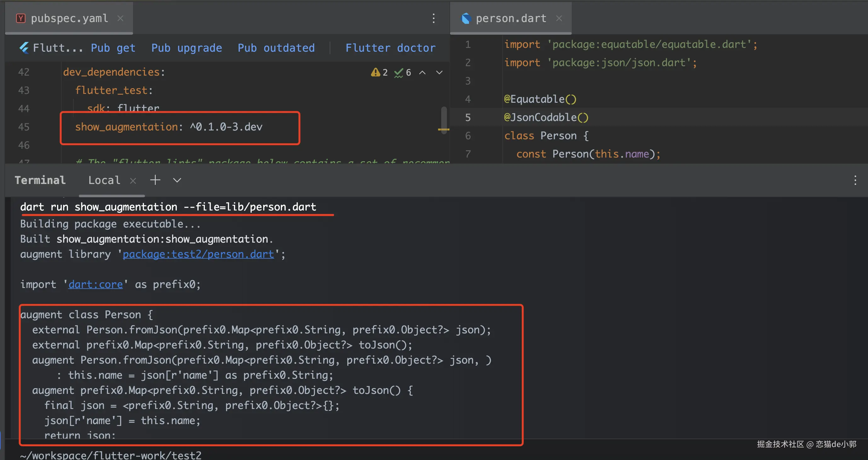Viewport: 868px width, 460px height.
Task: Close the pubspec.yaml editor tab
Action: pyautogui.click(x=120, y=18)
